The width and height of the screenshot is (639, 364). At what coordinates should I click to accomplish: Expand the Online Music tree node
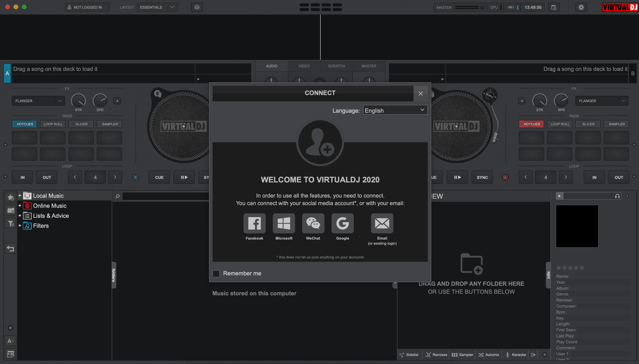(x=20, y=206)
